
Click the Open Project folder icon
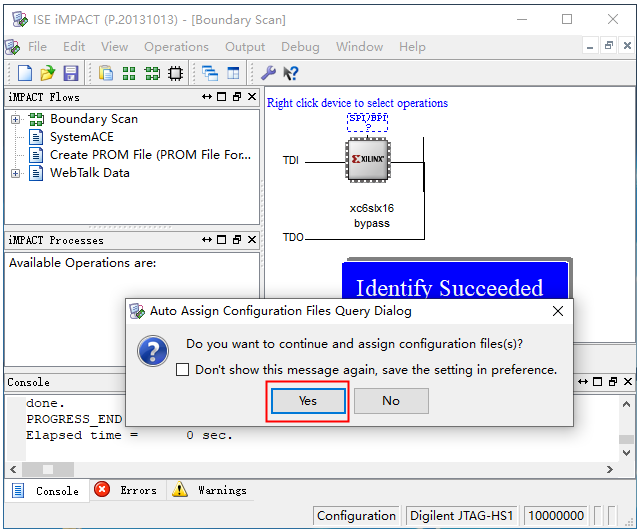point(48,73)
